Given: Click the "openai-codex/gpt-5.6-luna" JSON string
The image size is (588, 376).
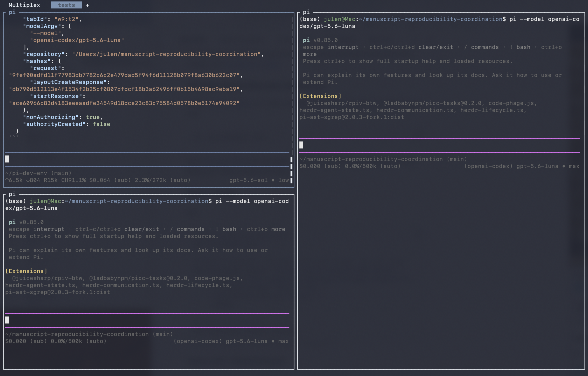Looking at the screenshot, I should point(77,40).
